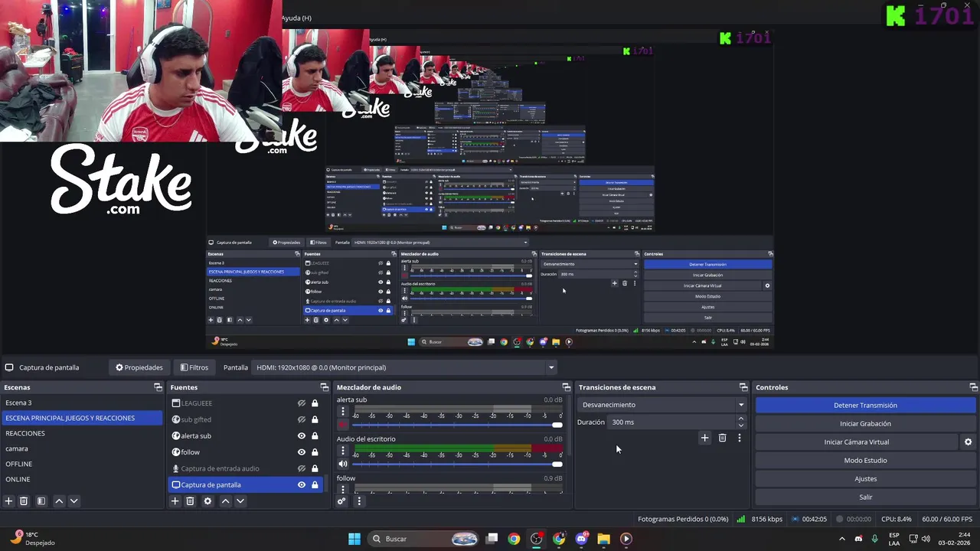This screenshot has height=551, width=980.
Task: Increase transition duration with up arrow
Action: point(740,419)
